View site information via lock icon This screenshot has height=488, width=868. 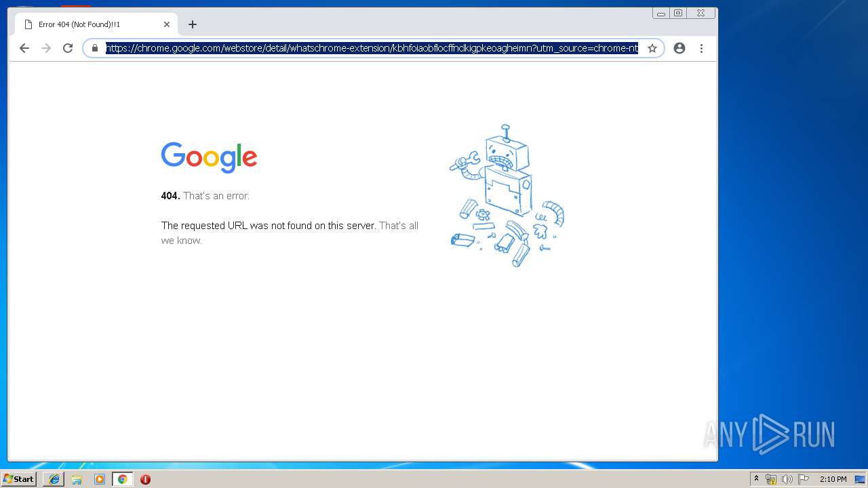pos(95,48)
